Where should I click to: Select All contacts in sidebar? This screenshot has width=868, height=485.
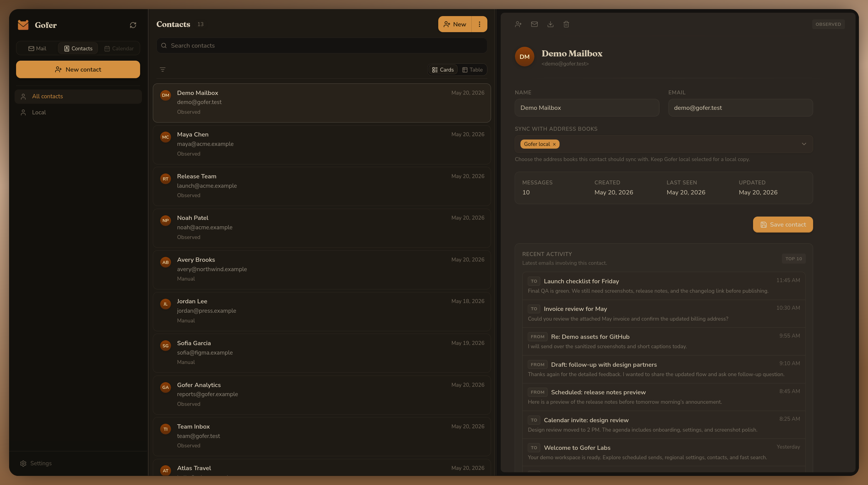pos(78,96)
